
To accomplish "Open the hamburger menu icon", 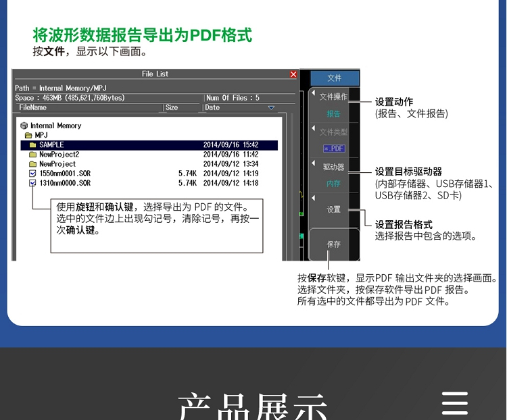I will 455,403.
